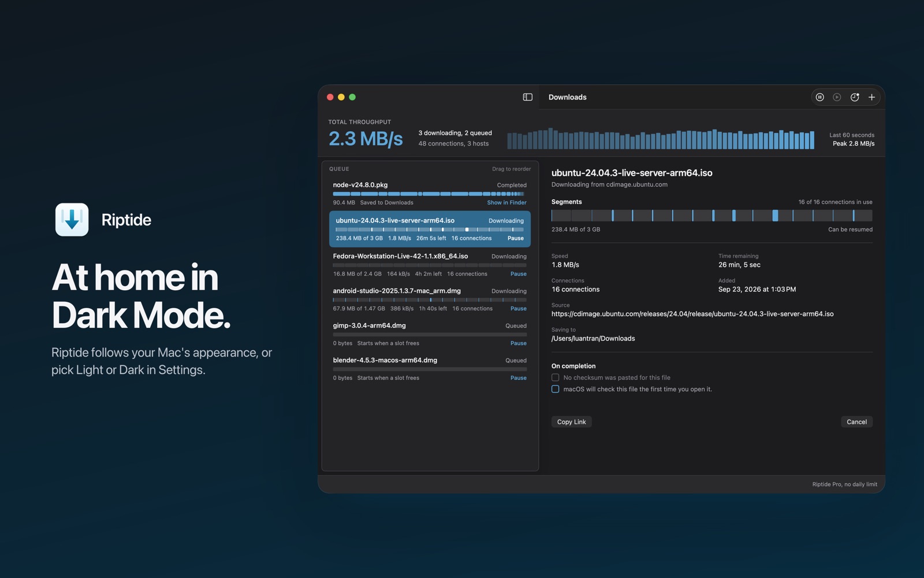Viewport: 924px width, 578px height.
Task: Click the 2.3 MB/s throughput value
Action: (x=366, y=139)
